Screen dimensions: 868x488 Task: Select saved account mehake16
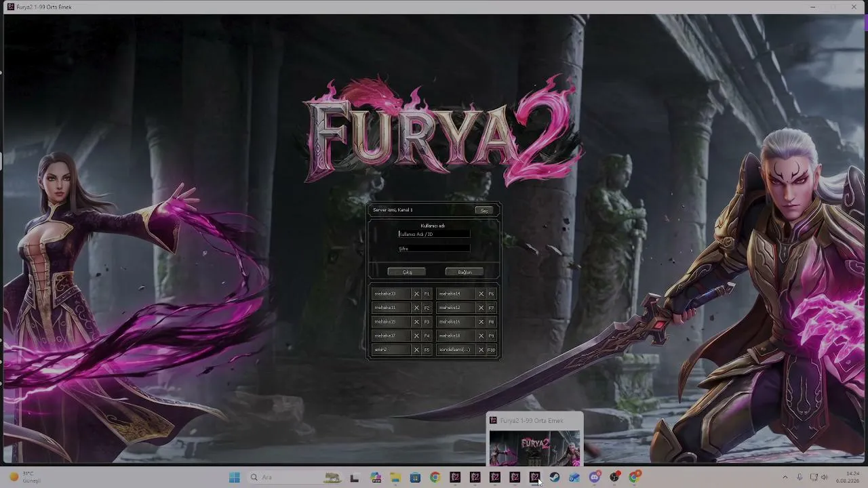pos(456,322)
